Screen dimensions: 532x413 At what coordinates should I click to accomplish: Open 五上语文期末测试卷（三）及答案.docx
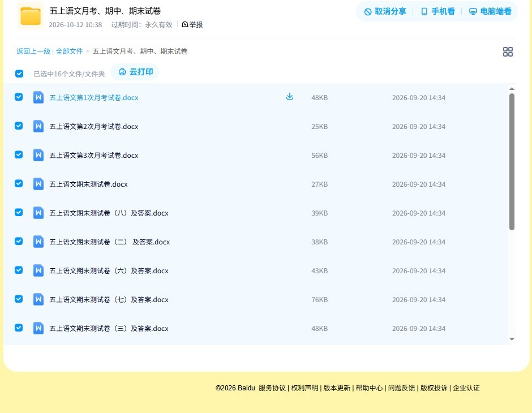pyautogui.click(x=109, y=328)
